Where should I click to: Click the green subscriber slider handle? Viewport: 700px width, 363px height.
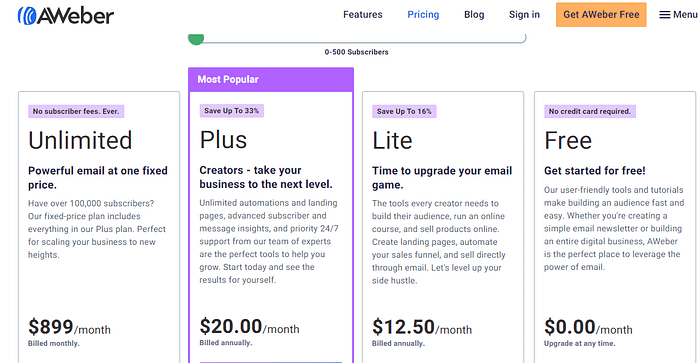(x=196, y=39)
